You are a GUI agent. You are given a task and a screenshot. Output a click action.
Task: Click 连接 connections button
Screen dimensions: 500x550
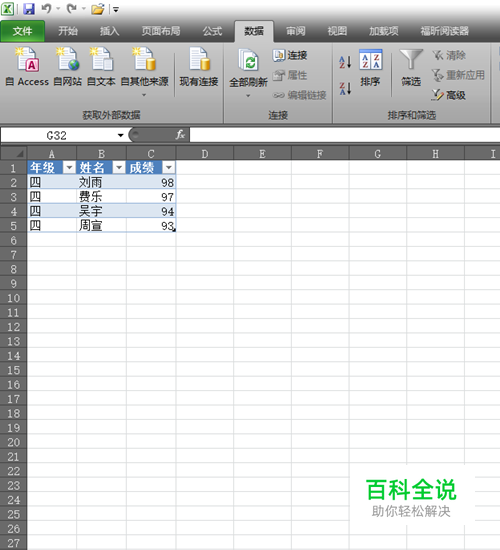[290, 55]
